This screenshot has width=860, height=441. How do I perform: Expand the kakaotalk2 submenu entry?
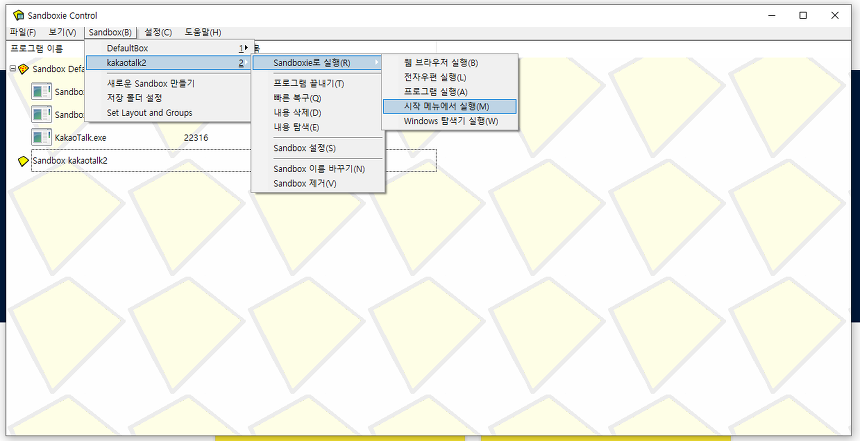pos(167,63)
